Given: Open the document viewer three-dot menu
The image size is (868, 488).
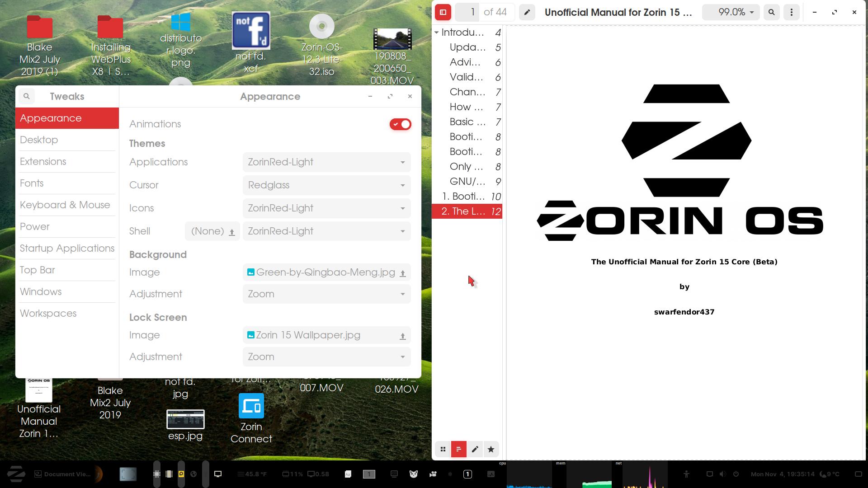Looking at the screenshot, I should [792, 12].
